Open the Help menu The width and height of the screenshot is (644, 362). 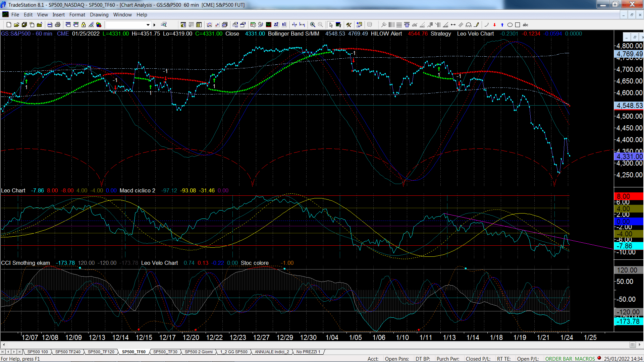(142, 15)
